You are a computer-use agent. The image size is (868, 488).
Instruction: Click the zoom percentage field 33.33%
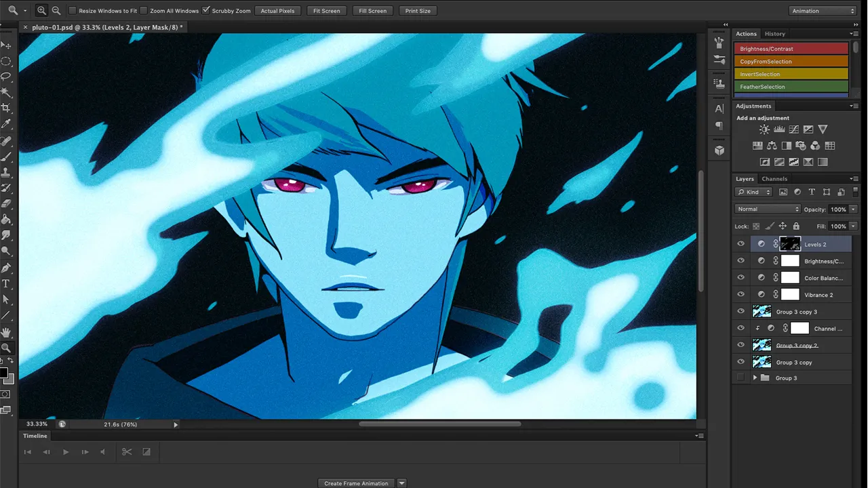pyautogui.click(x=37, y=424)
